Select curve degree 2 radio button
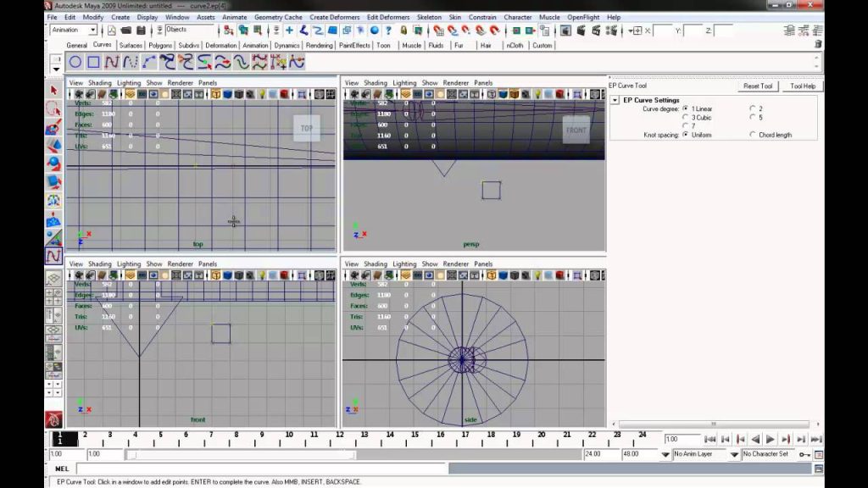This screenshot has height=488, width=868. coord(753,109)
